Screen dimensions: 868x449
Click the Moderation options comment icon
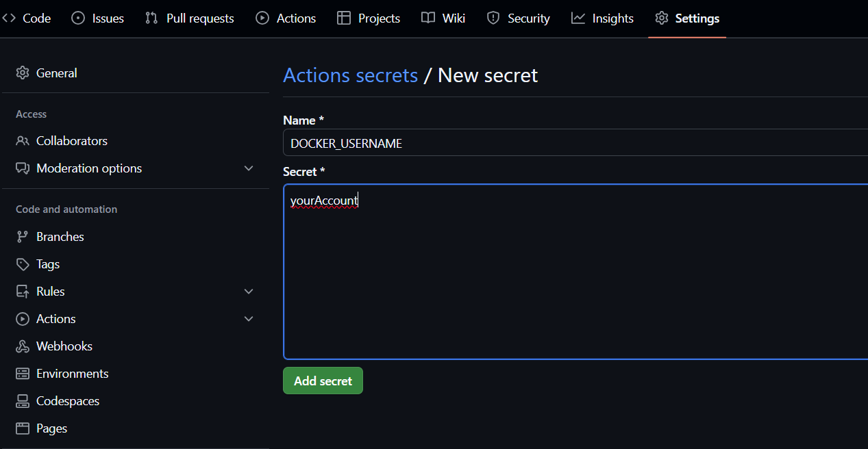point(23,168)
